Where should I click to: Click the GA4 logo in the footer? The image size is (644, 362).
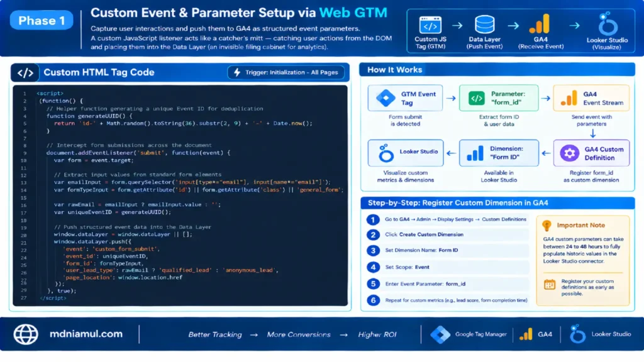tap(526, 334)
